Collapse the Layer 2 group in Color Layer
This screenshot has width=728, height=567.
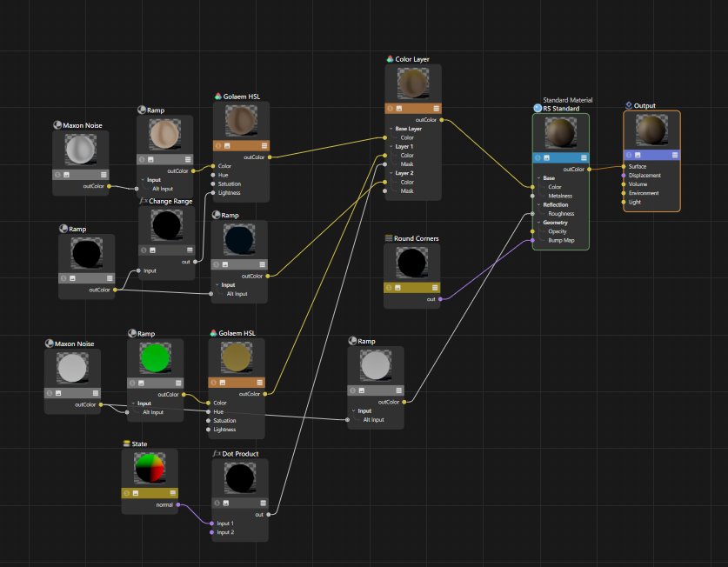click(x=391, y=173)
